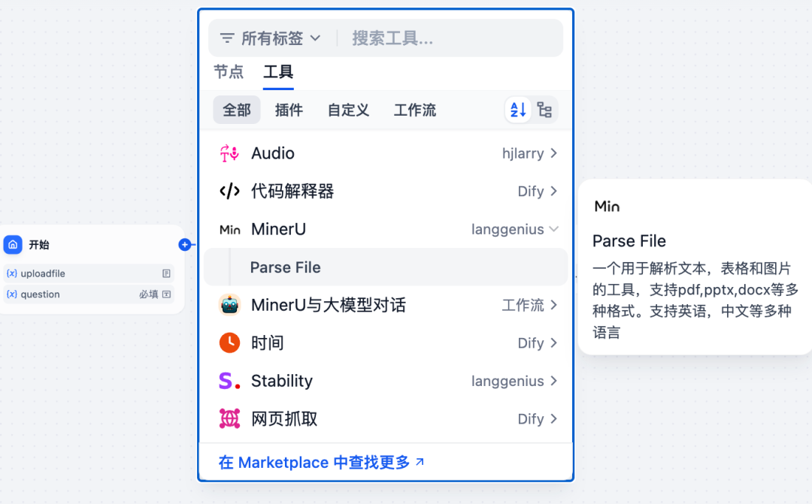Select the 插件 filter tab
This screenshot has height=504, width=812.
(x=289, y=110)
